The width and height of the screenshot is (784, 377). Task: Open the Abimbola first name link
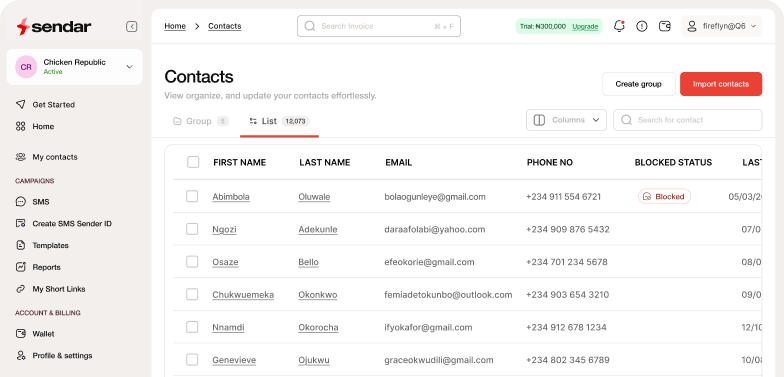231,197
